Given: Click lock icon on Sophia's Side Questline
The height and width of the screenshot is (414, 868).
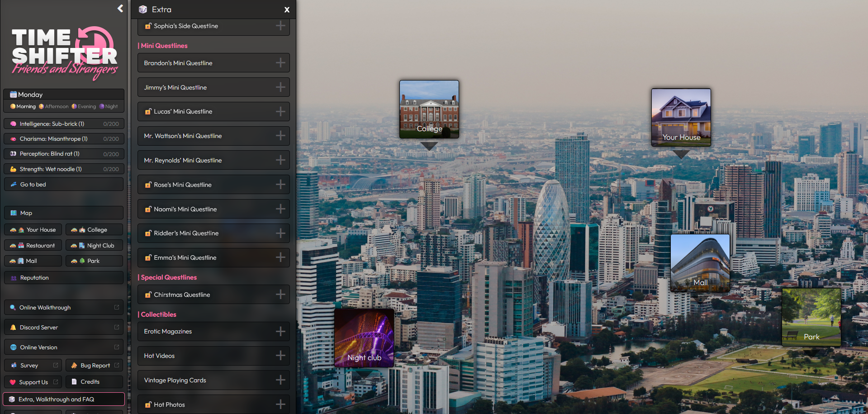Looking at the screenshot, I should click(x=148, y=26).
